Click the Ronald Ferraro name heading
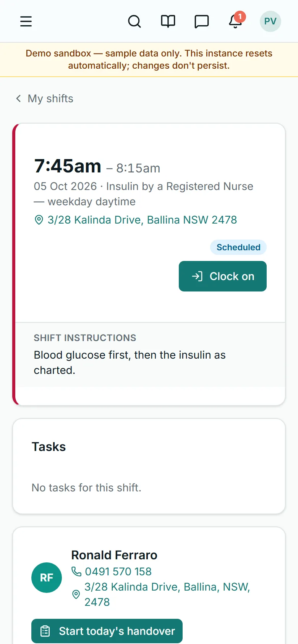The height and width of the screenshot is (644, 298). [114, 555]
